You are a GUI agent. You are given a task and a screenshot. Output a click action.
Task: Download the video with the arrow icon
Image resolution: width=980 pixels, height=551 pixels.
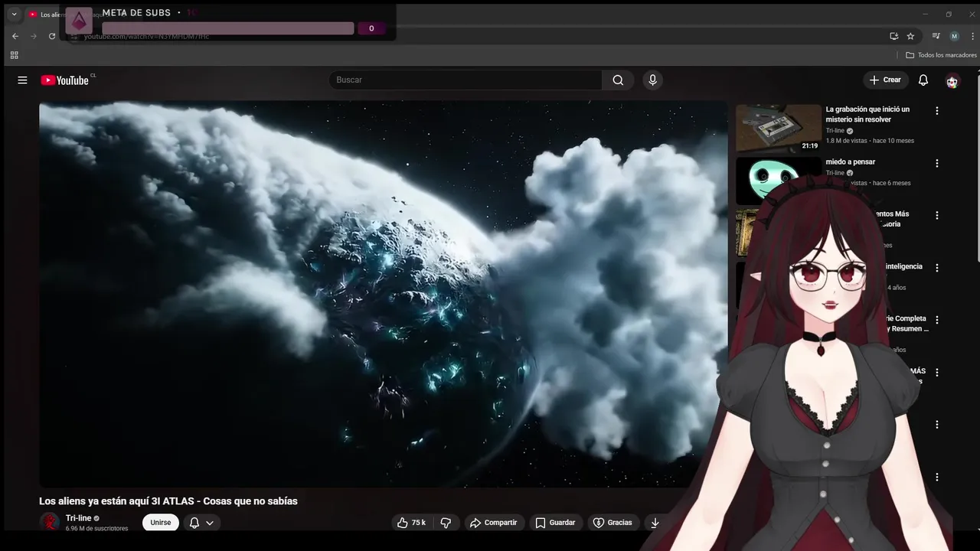pos(655,523)
